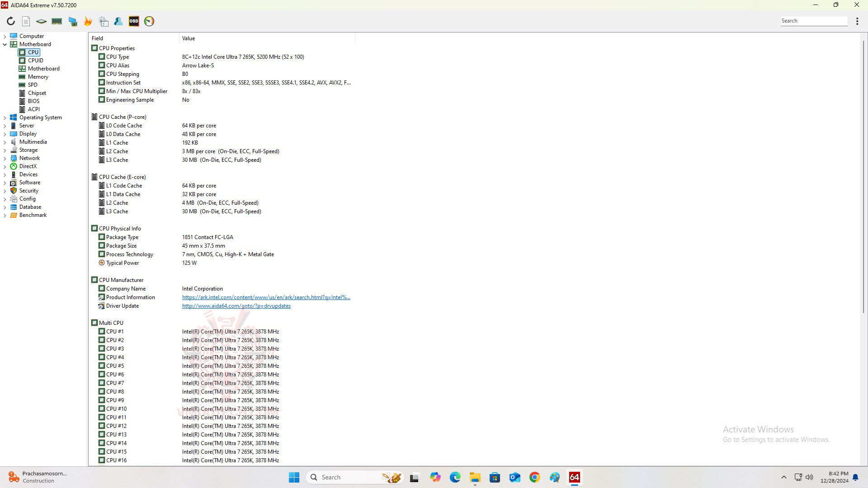Click the Refresh toolbar icon
This screenshot has height=488, width=868.
[11, 21]
